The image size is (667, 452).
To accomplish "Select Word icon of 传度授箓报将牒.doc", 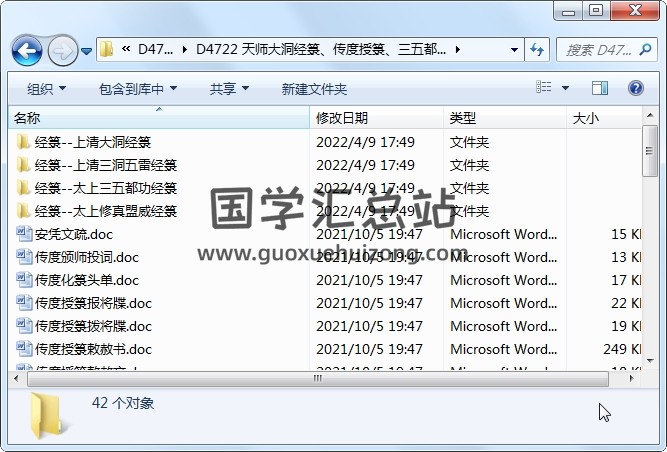I will pyautogui.click(x=24, y=303).
